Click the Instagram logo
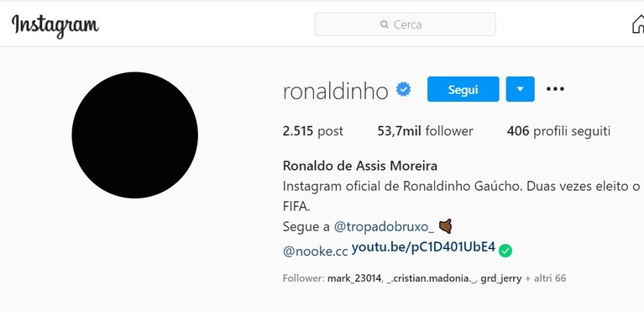The width and height of the screenshot is (644, 312). (x=55, y=25)
